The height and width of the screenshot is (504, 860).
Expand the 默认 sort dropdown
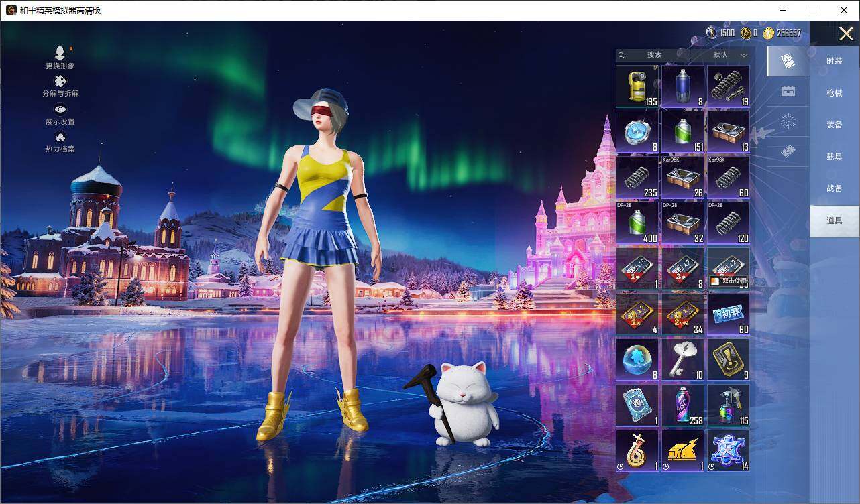729,55
